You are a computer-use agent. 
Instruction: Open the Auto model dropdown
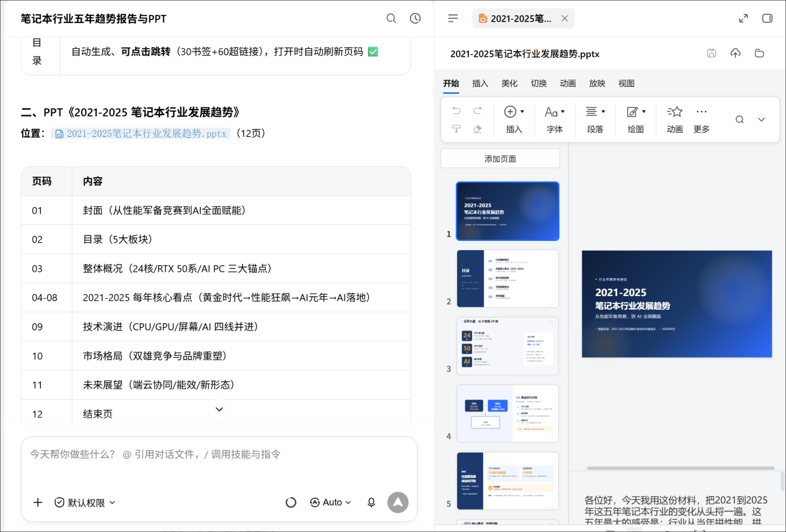[331, 502]
